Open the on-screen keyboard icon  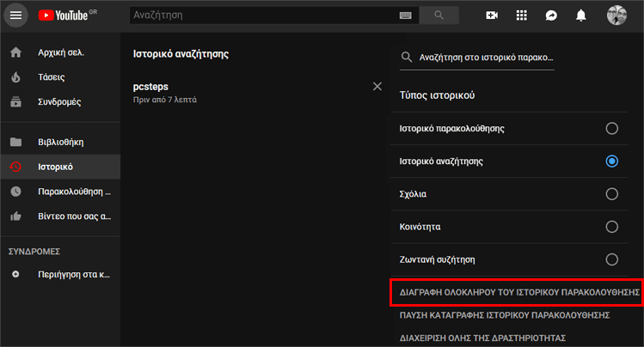tap(405, 15)
